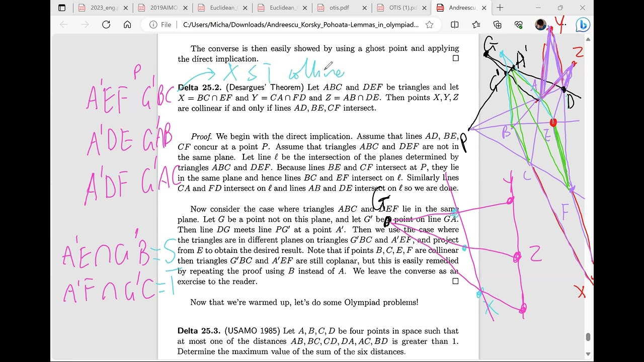Close the OTIS (1).pdf tab
The width and height of the screenshot is (644, 362).
(x=424, y=8)
